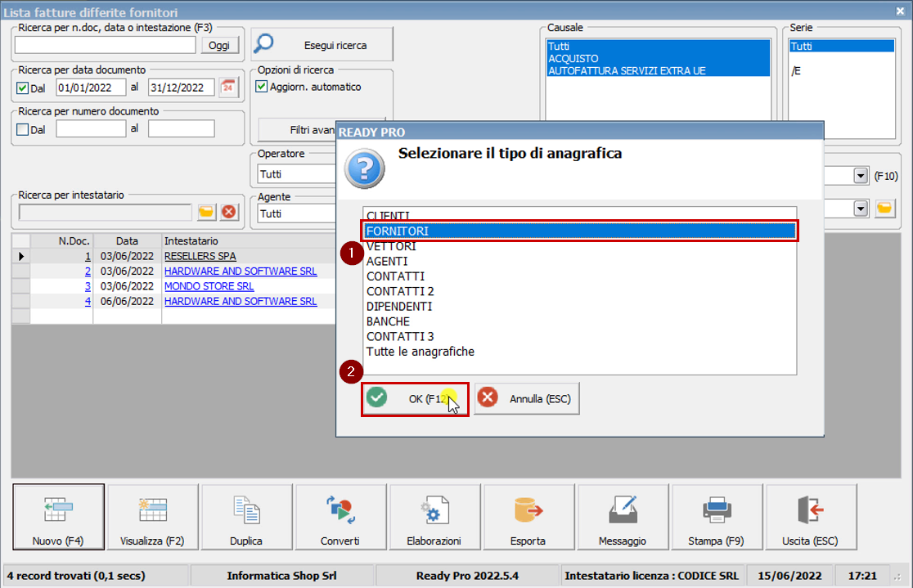Image resolution: width=913 pixels, height=588 pixels.
Task: Toggle the Aggiorn. automatico checkbox
Action: click(262, 87)
